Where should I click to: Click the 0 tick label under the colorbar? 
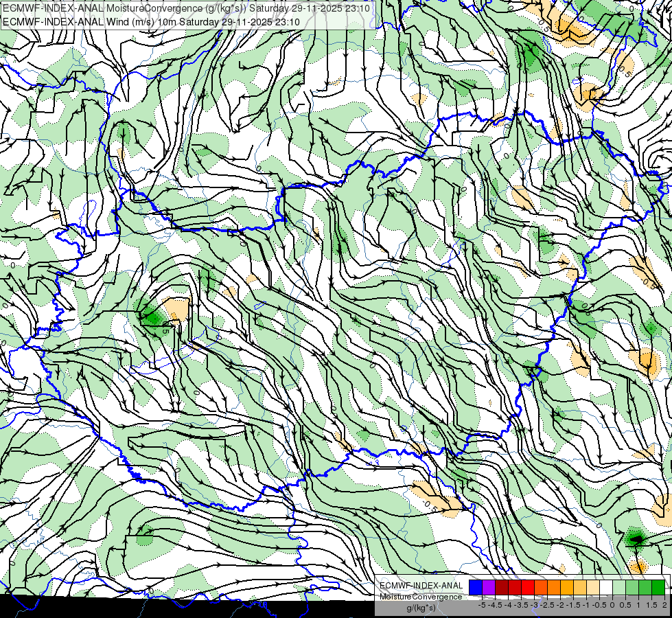(x=612, y=605)
